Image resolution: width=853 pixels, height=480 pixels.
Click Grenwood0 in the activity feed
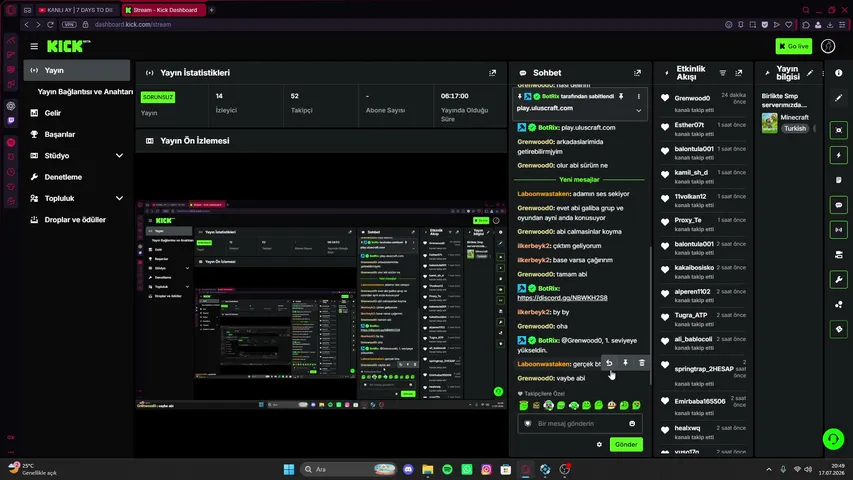point(692,99)
